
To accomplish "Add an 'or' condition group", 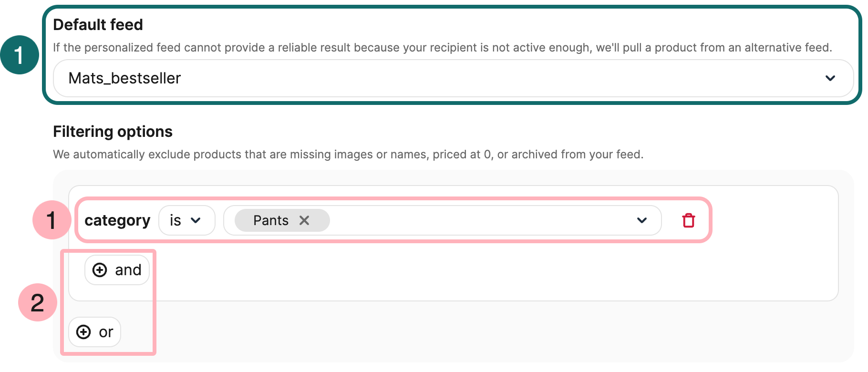I will pos(94,331).
